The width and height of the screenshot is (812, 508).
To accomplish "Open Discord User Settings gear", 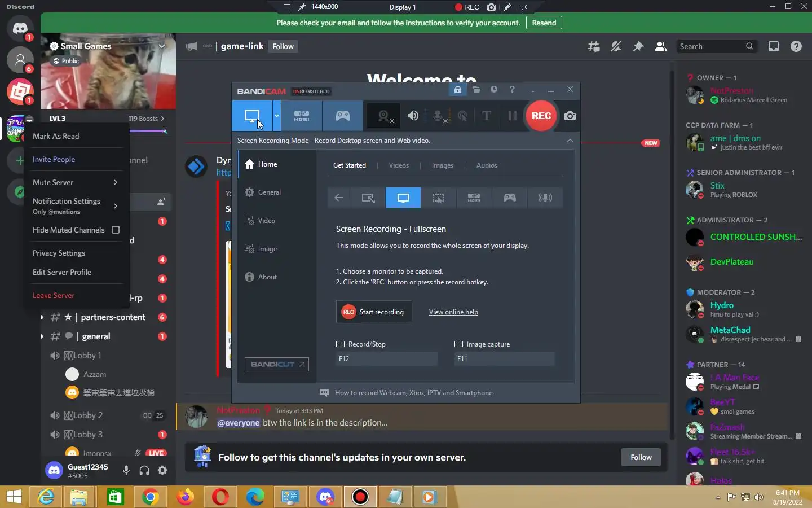I will (162, 470).
